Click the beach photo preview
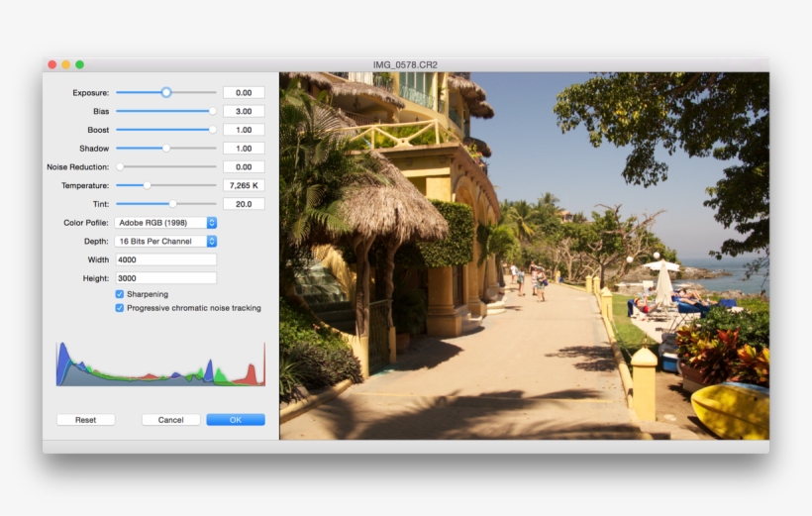Image resolution: width=812 pixels, height=516 pixels. (524, 256)
